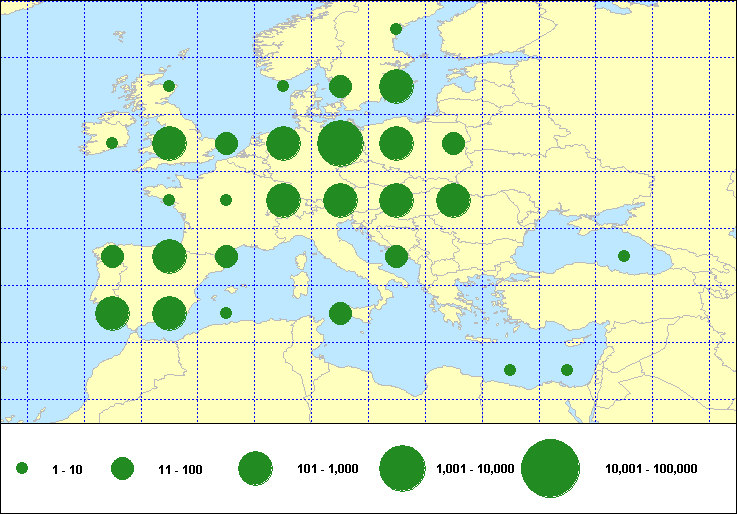This screenshot has width=737, height=514.
Task: Select the small dot over Scotland
Action: (x=169, y=86)
